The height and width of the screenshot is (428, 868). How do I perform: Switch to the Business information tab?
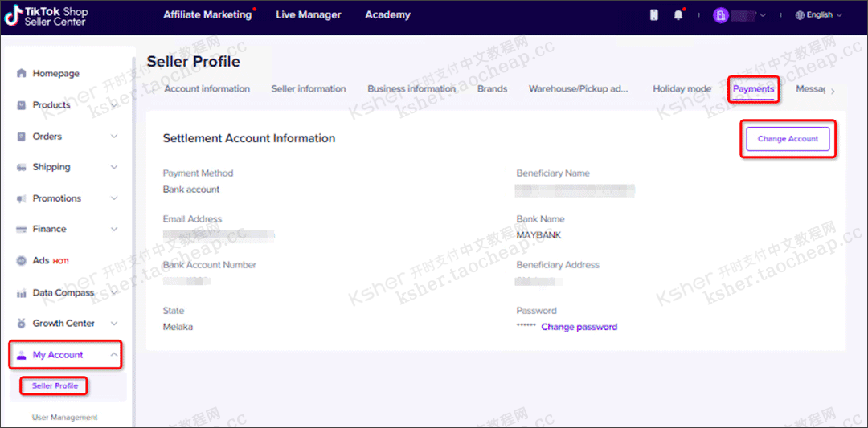[x=411, y=88]
